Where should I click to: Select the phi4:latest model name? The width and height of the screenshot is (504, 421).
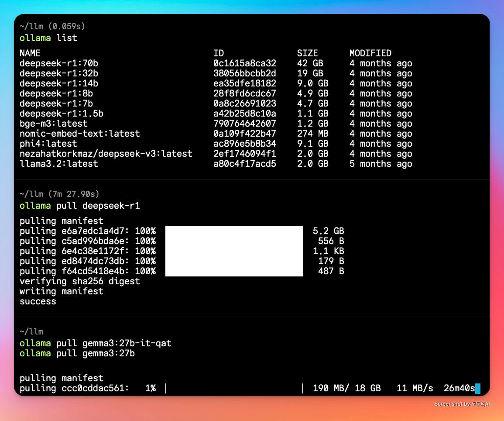pyautogui.click(x=48, y=143)
